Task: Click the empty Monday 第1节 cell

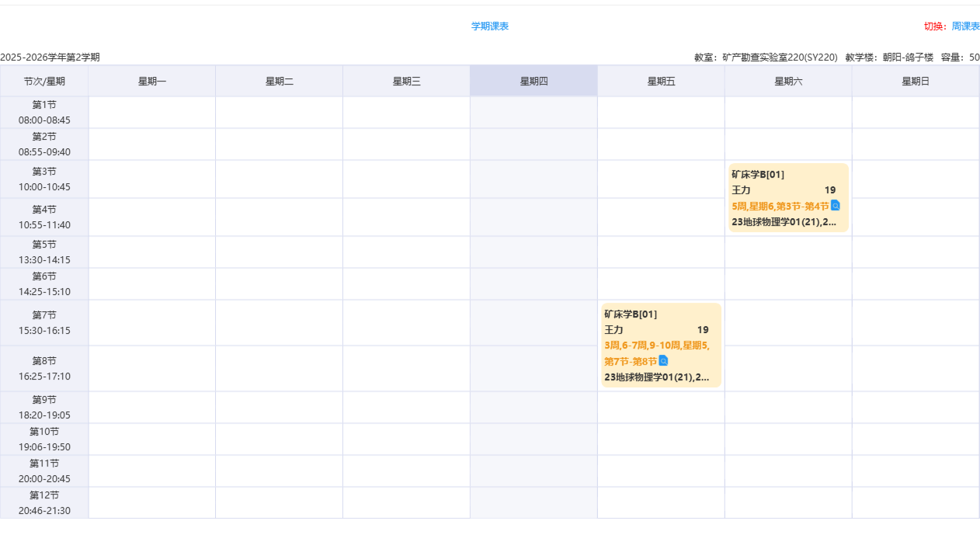Action: (x=152, y=113)
